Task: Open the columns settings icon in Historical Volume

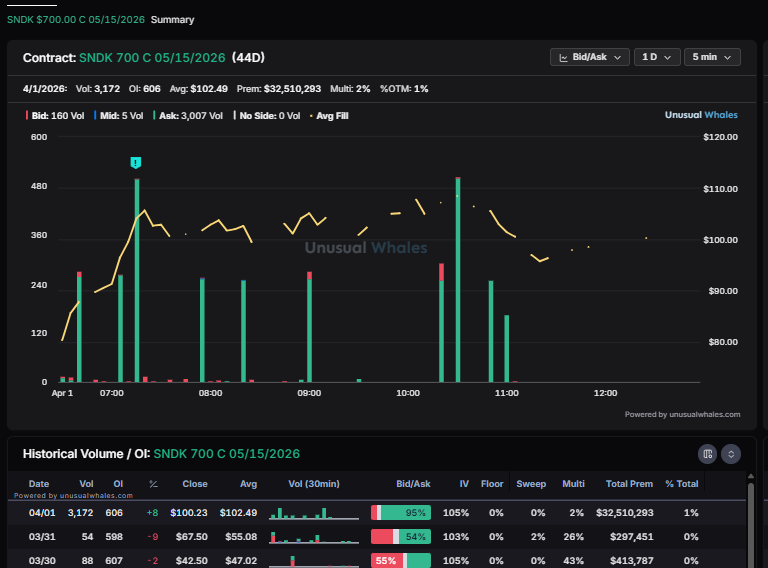Action: 707,454
